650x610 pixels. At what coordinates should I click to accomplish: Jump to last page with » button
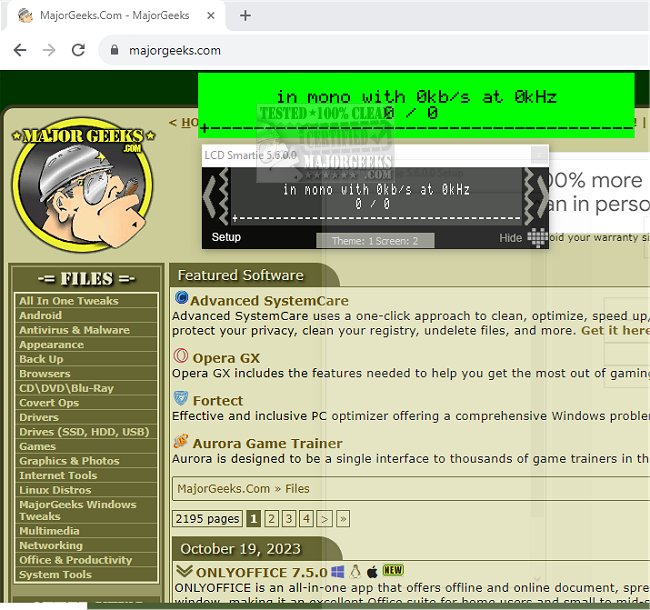click(x=343, y=518)
